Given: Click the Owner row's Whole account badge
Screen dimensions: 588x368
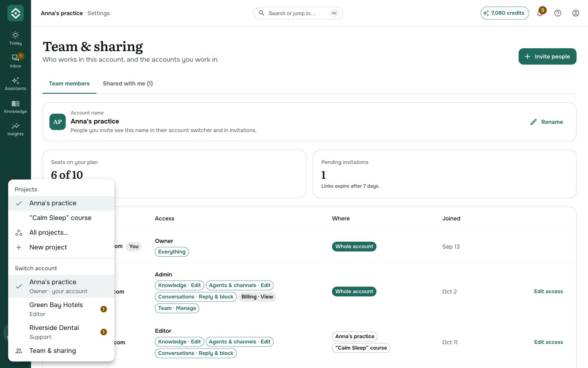Looking at the screenshot, I should click(354, 247).
